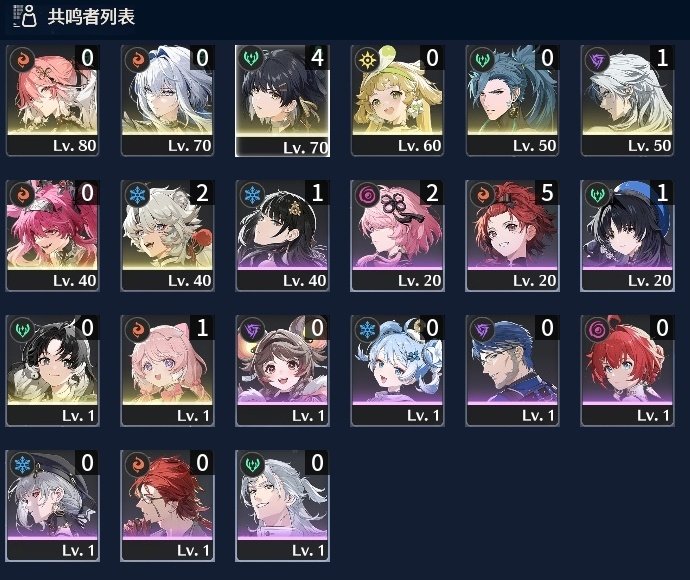
Task: Click snowflake icon on white-haired Lv. 40 card
Action: 137,194
